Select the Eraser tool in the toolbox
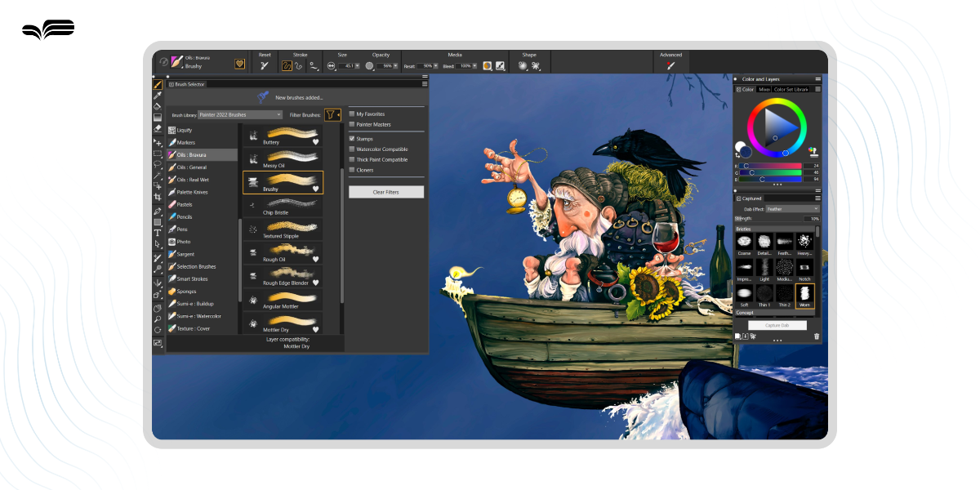980x490 pixels. tap(158, 128)
